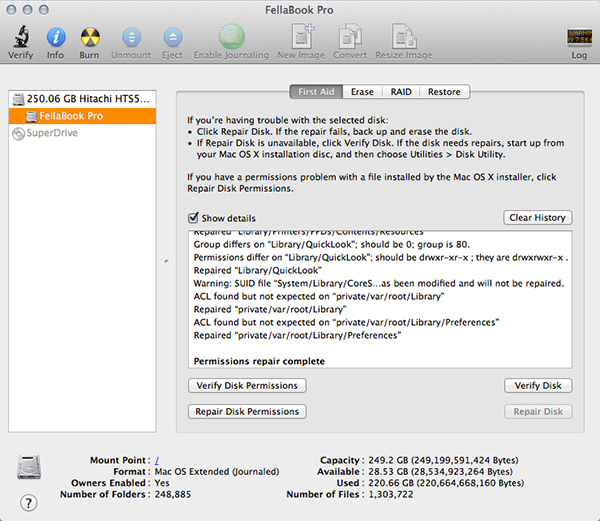The width and height of the screenshot is (600, 521).
Task: Click the Resize Image toolbar icon
Action: (x=404, y=36)
